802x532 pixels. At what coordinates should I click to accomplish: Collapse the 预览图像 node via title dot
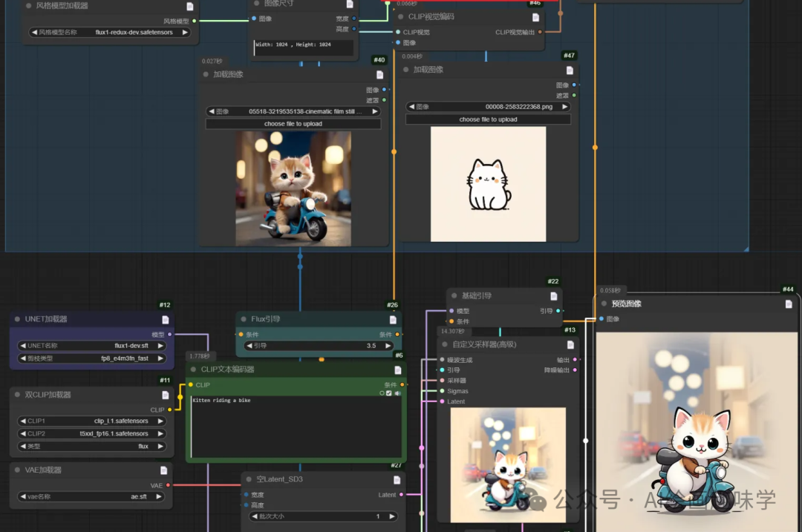[604, 303]
